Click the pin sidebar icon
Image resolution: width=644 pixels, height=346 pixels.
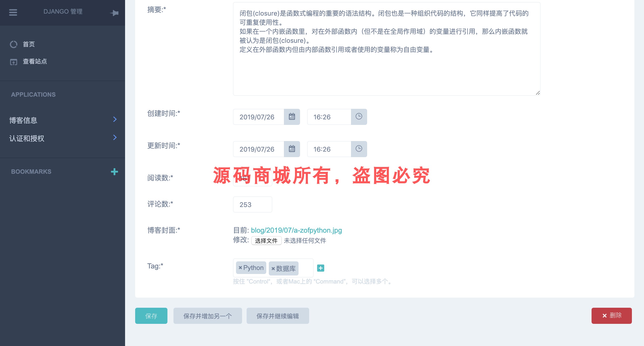[114, 13]
